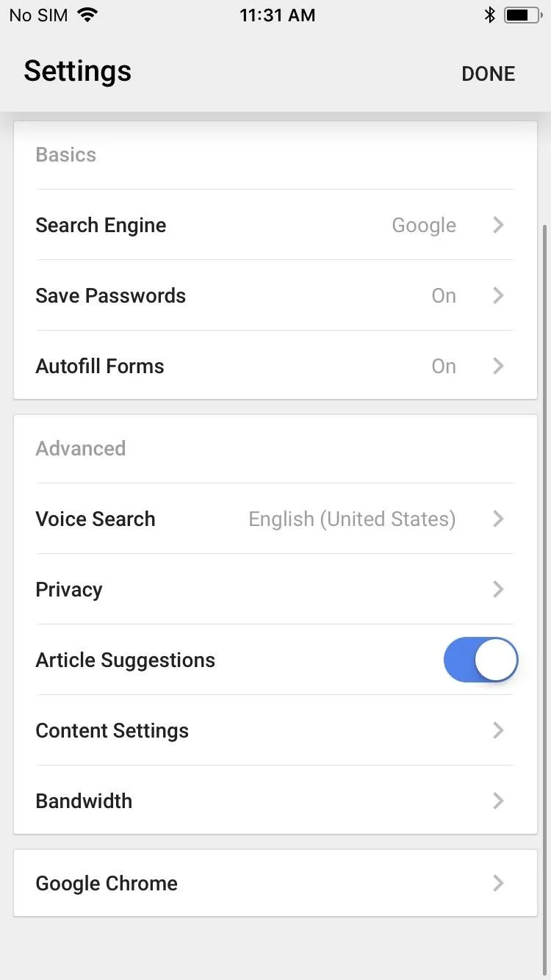This screenshot has height=980, width=551.
Task: Turn off Article Suggestions switch
Action: coord(480,660)
